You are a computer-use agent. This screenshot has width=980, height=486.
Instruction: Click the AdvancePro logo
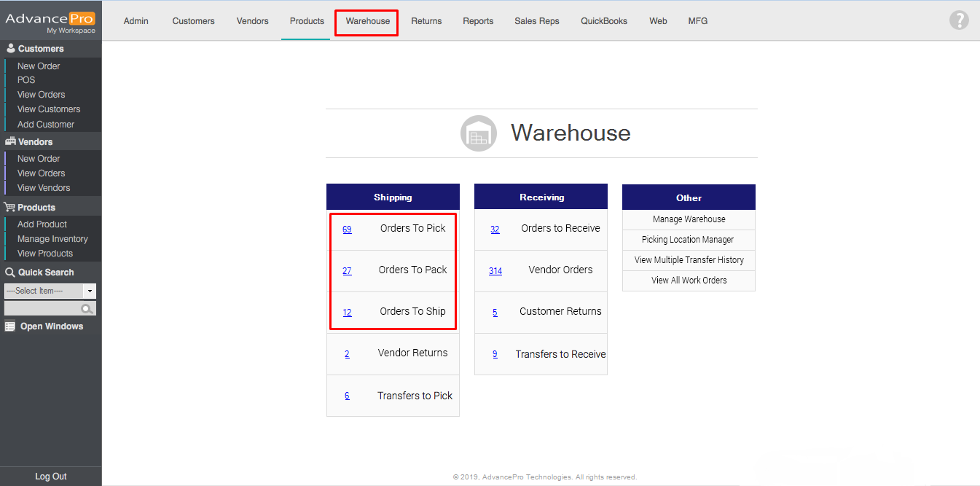[x=50, y=19]
